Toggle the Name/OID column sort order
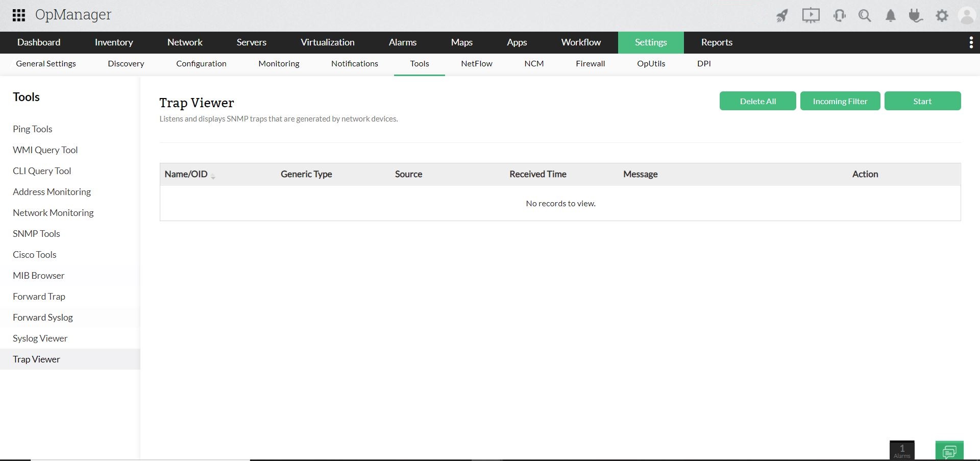980x461 pixels. point(213,176)
